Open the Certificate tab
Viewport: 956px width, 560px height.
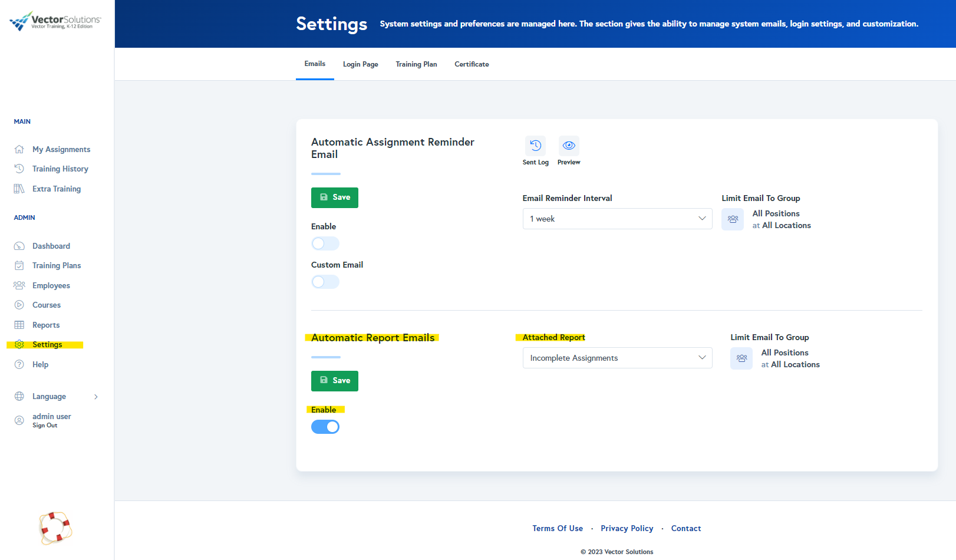(x=471, y=64)
